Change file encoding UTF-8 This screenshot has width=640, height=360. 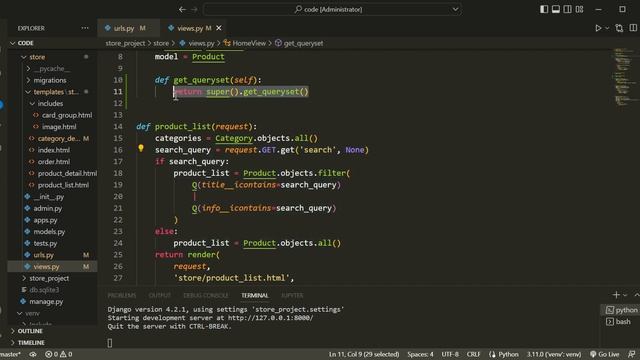450,354
